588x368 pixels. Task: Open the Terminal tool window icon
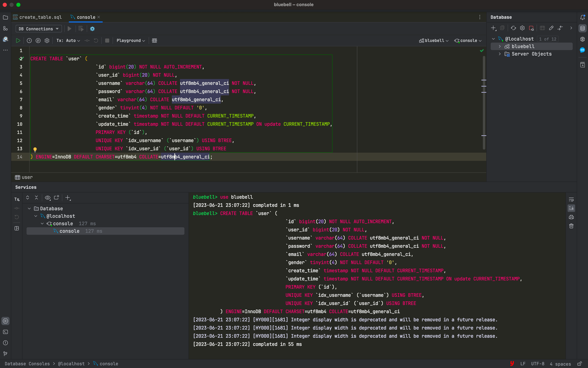[5, 332]
